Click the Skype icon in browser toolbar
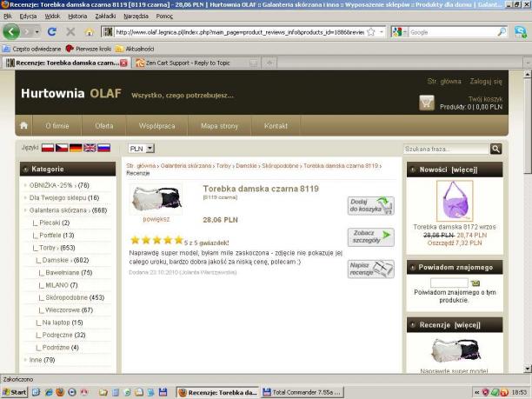Image resolution: width=532 pixels, height=399 pixels. pyautogui.click(x=521, y=32)
